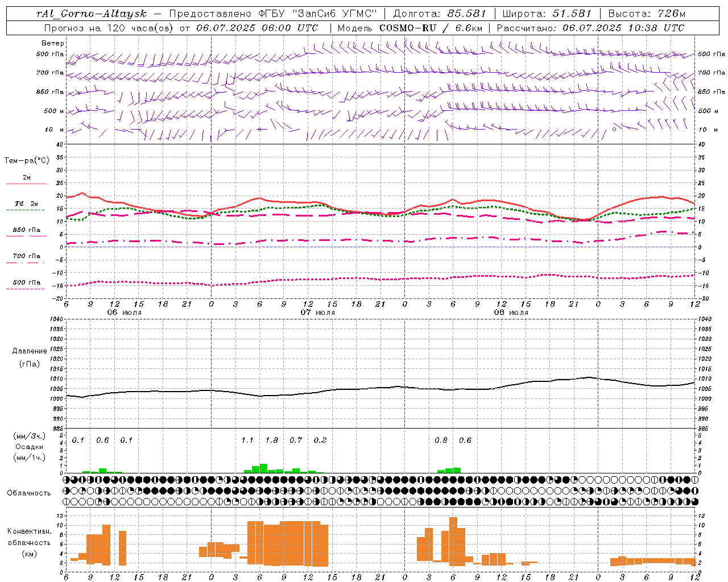Click the precipitation value 0.2
The height and width of the screenshot is (582, 728).
click(x=320, y=440)
